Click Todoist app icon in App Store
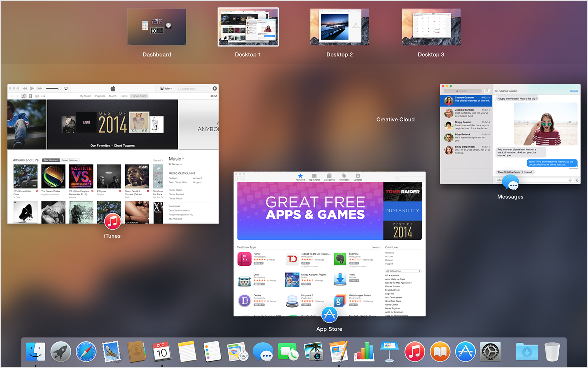 (292, 259)
